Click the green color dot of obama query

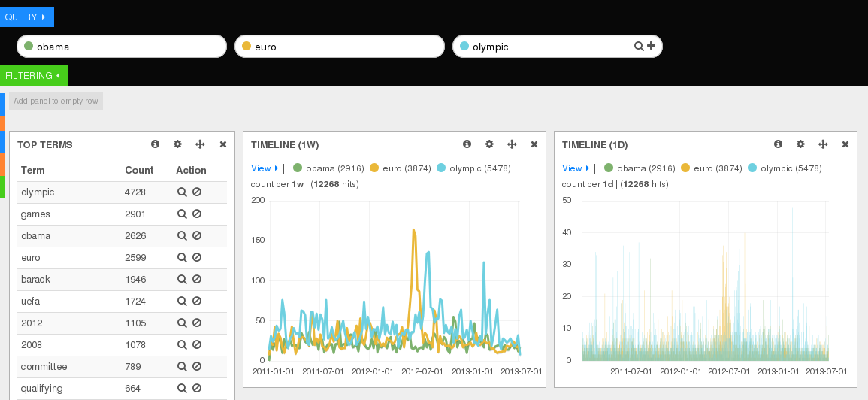[x=29, y=47]
